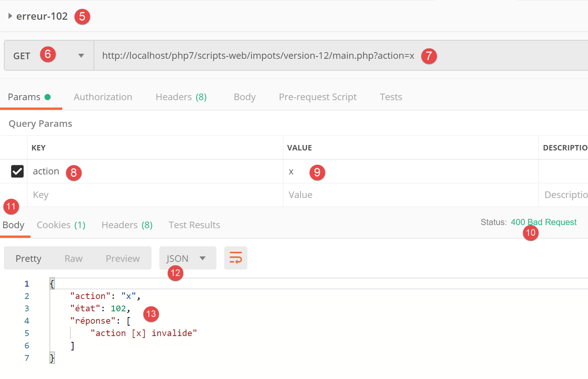
Task: Switch response view to Raw
Action: [x=73, y=259]
